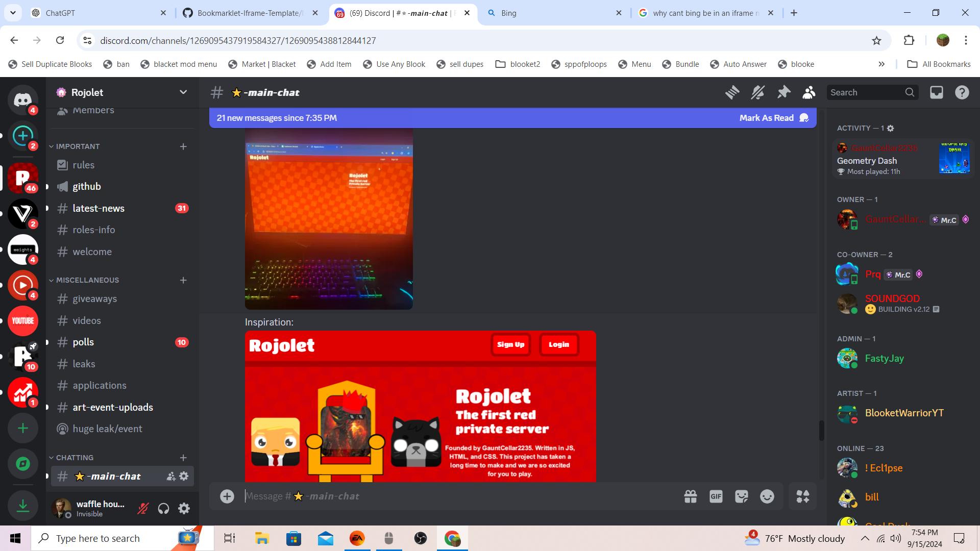Toggle the member list visibility
The image size is (980, 551).
[x=808, y=92]
